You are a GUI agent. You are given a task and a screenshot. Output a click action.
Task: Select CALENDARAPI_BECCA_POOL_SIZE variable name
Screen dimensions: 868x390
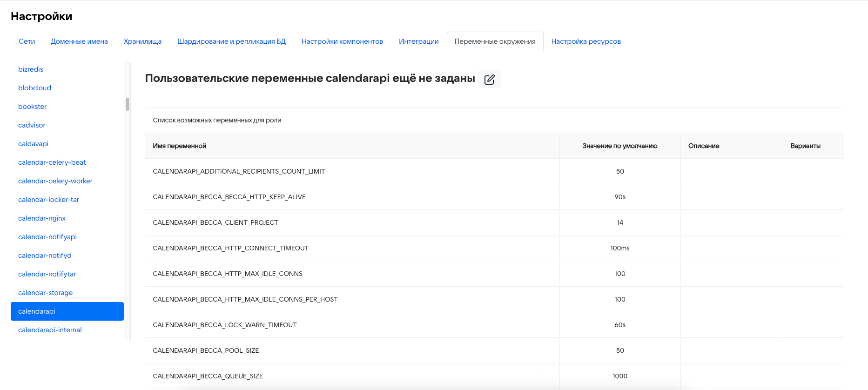click(206, 351)
